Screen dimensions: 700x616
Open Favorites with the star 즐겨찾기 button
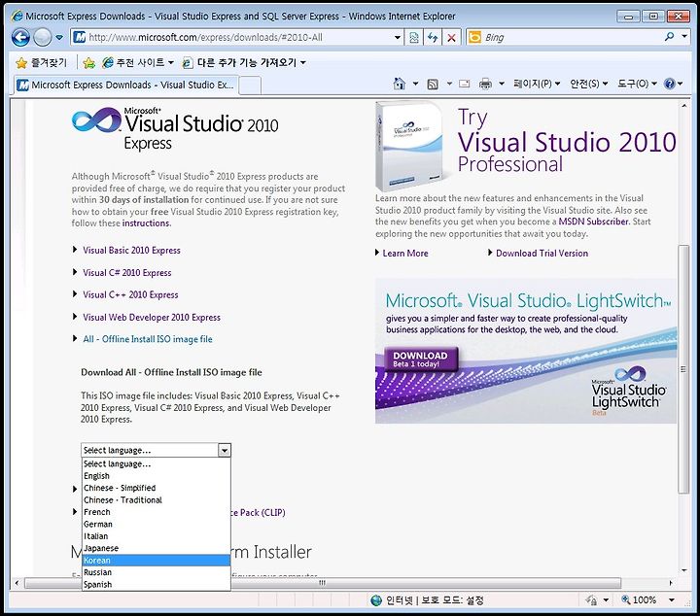[41, 63]
